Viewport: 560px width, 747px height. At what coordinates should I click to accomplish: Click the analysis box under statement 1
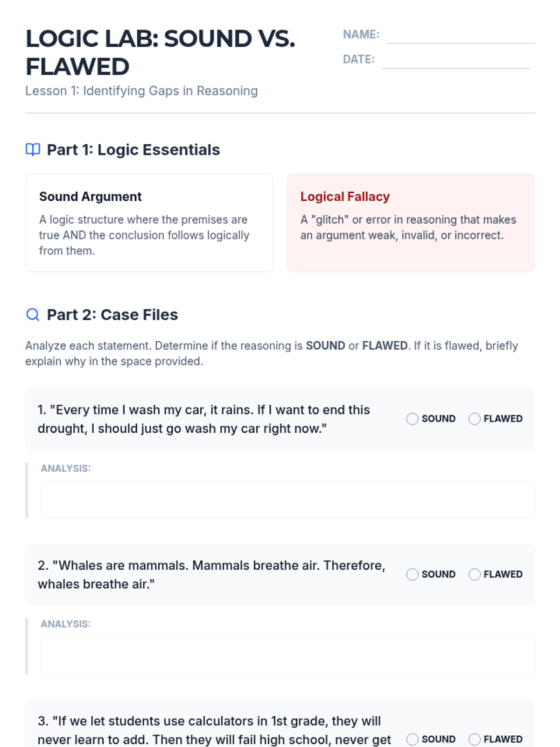pos(287,500)
